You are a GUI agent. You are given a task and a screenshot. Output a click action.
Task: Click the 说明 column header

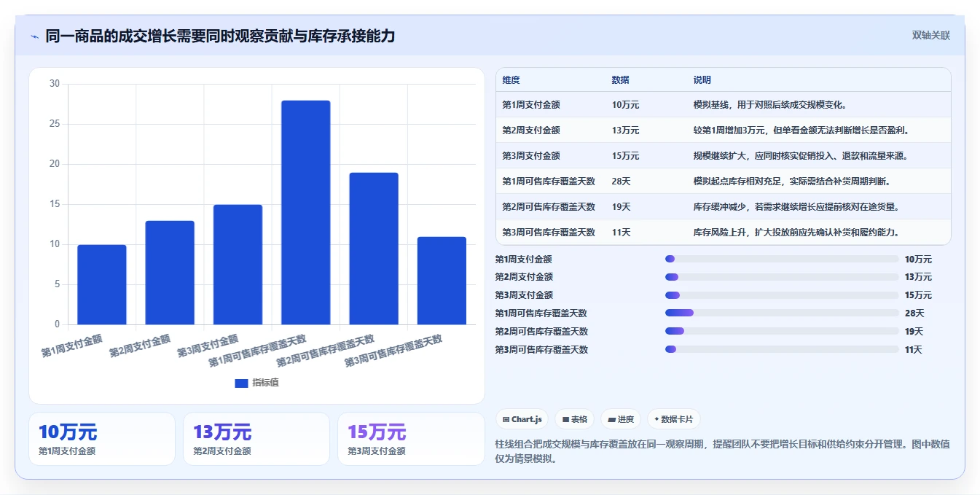[702, 80]
